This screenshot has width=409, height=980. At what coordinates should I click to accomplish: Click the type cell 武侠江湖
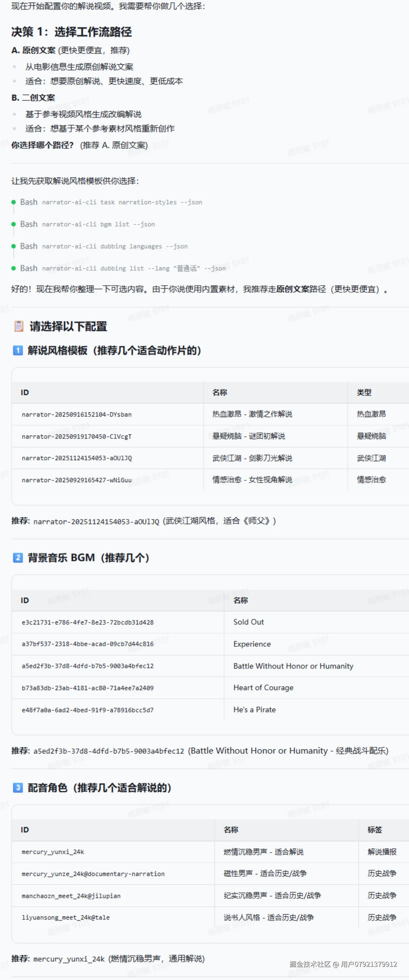point(371,458)
